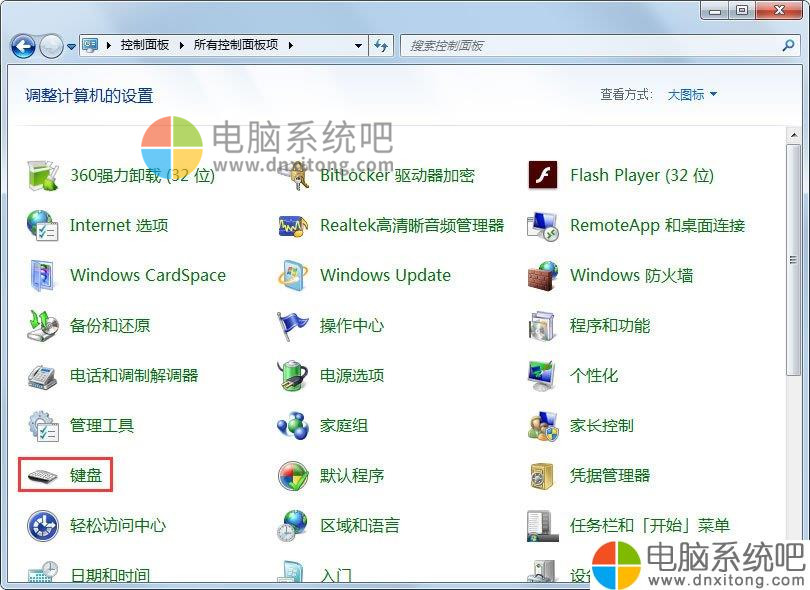Open the 个性化 text link
This screenshot has width=810, height=590.
coord(594,376)
